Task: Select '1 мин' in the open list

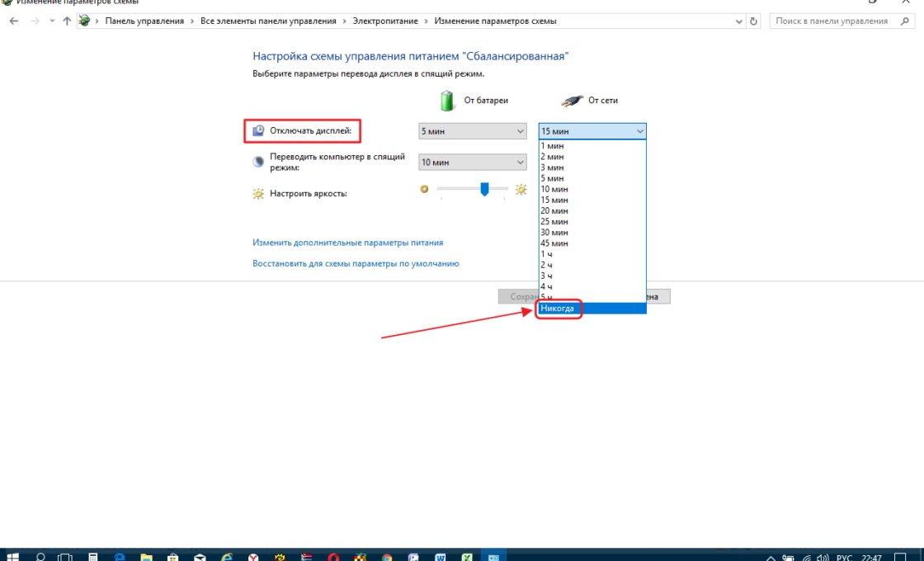Action: click(x=592, y=145)
